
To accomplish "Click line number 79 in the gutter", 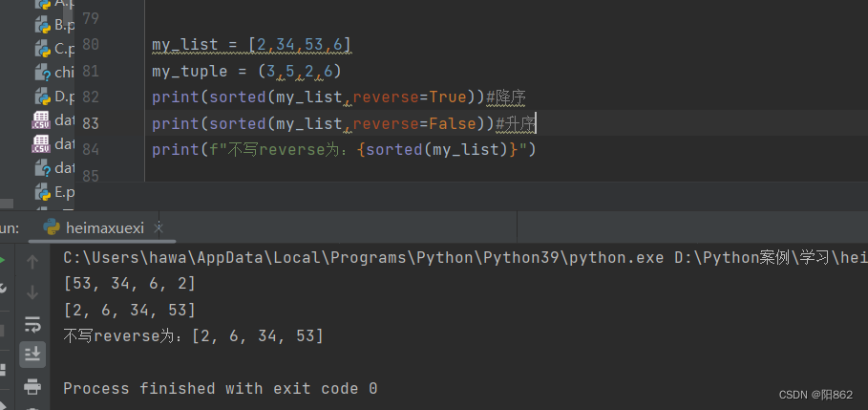I will pos(90,19).
